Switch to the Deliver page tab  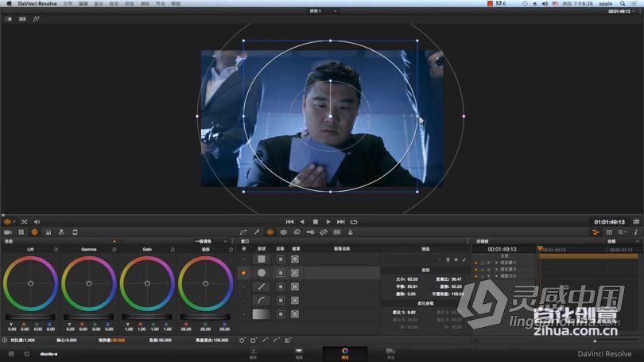pyautogui.click(x=390, y=353)
